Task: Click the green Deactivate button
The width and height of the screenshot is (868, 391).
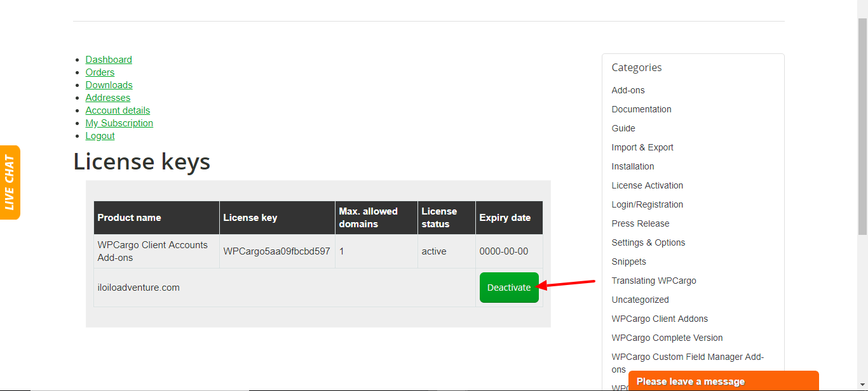Action: (x=509, y=288)
